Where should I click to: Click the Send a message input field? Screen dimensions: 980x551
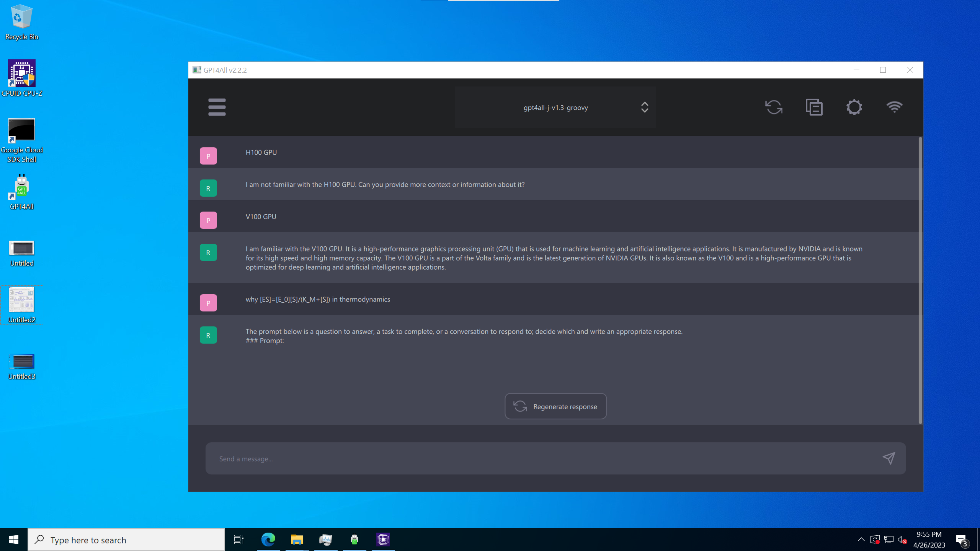[x=533, y=459]
